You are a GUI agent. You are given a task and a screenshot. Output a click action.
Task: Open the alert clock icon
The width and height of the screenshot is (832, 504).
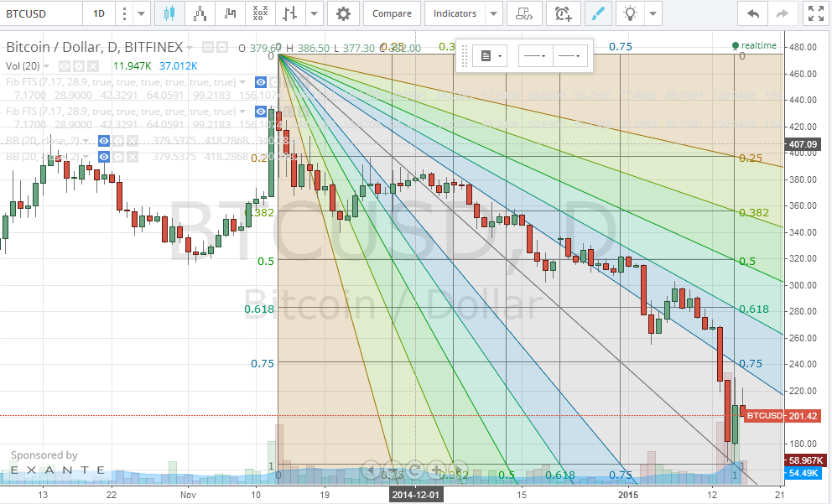[564, 13]
